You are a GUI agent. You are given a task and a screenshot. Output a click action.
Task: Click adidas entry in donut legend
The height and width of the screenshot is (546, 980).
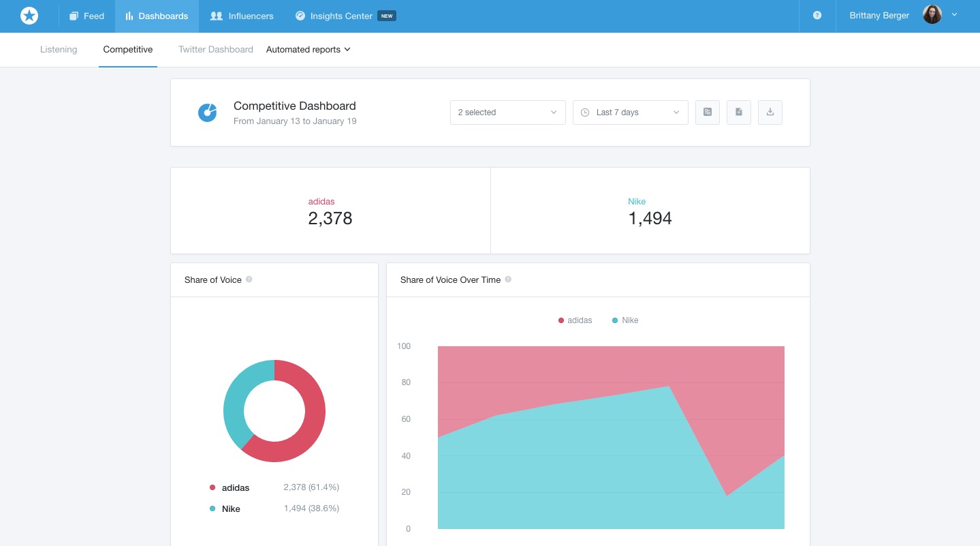tap(230, 488)
